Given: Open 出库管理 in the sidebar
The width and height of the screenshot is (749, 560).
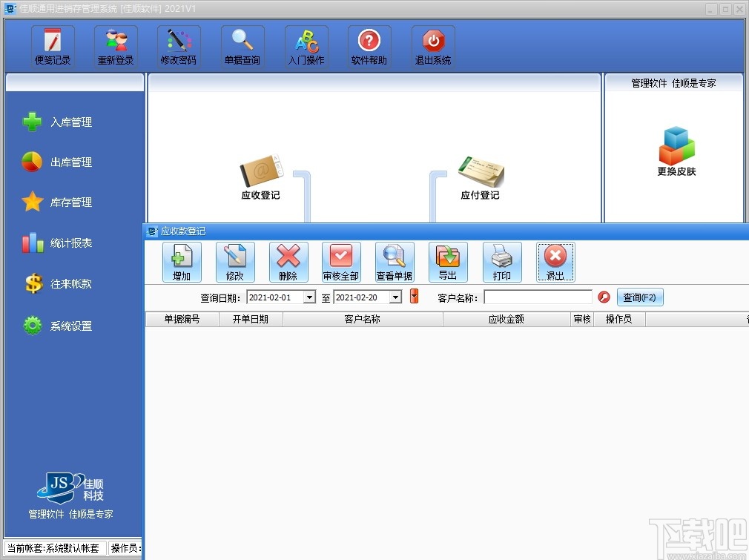Looking at the screenshot, I should coord(57,162).
